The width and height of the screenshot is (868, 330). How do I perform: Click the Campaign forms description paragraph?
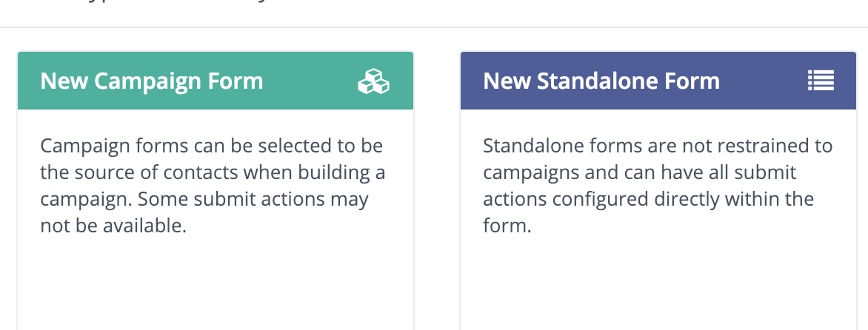click(x=213, y=186)
